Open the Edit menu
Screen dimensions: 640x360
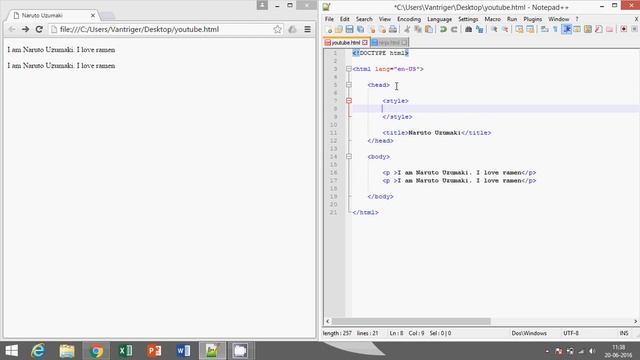344,19
